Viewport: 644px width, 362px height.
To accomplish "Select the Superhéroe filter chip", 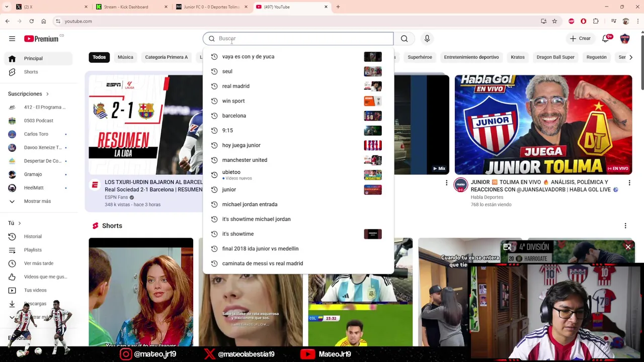I will tap(420, 57).
